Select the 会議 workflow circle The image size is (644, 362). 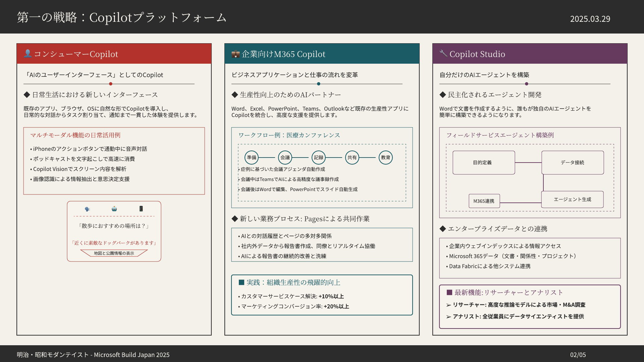tap(285, 157)
